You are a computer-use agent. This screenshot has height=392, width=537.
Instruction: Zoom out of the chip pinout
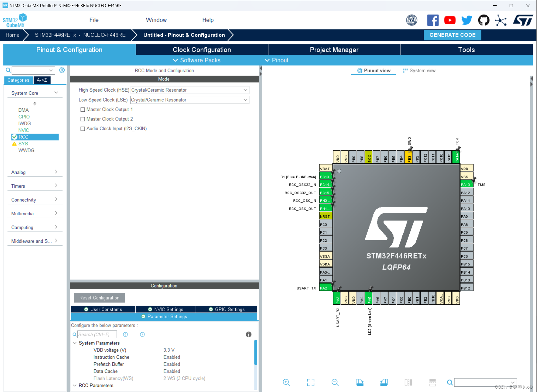click(x=335, y=382)
